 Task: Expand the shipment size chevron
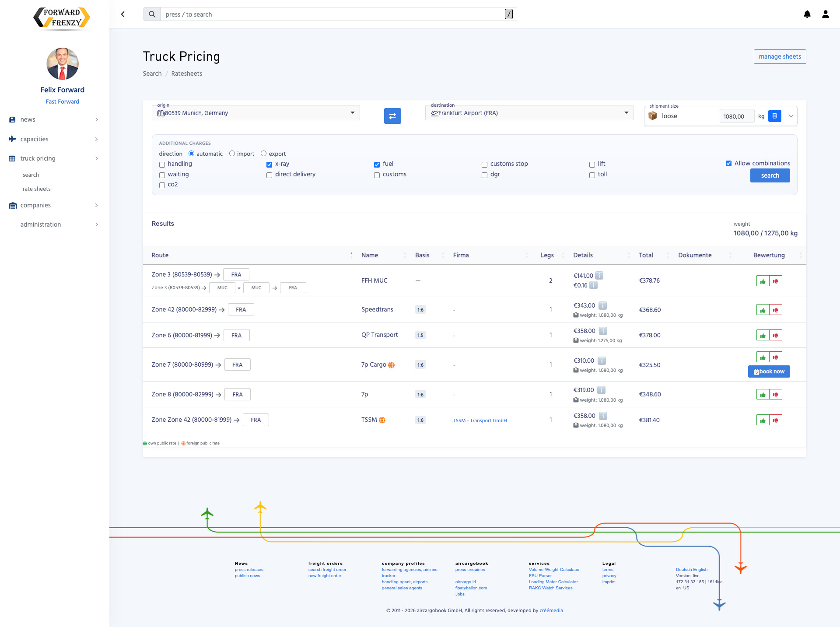tap(791, 116)
